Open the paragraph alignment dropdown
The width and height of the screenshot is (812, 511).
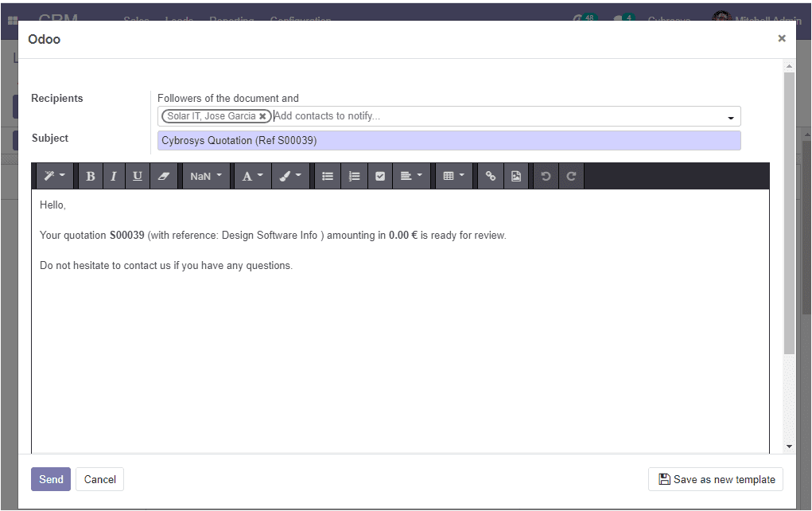411,176
